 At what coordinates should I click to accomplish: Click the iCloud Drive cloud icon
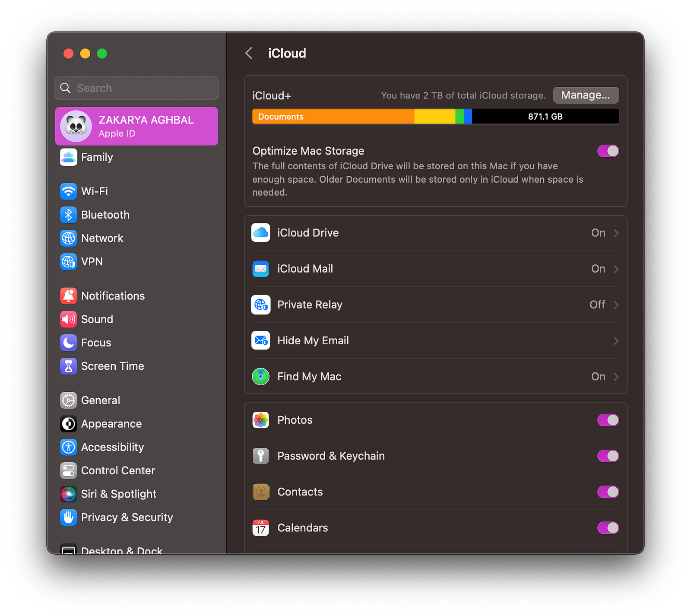(261, 233)
